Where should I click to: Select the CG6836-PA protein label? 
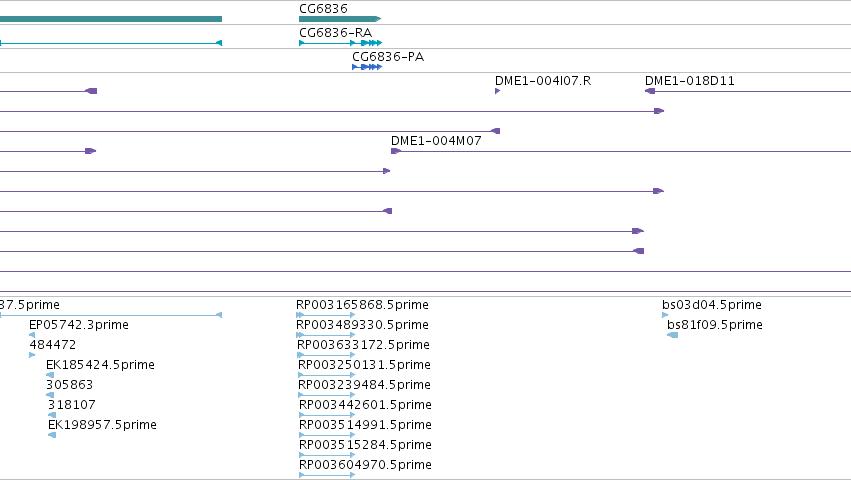(388, 56)
